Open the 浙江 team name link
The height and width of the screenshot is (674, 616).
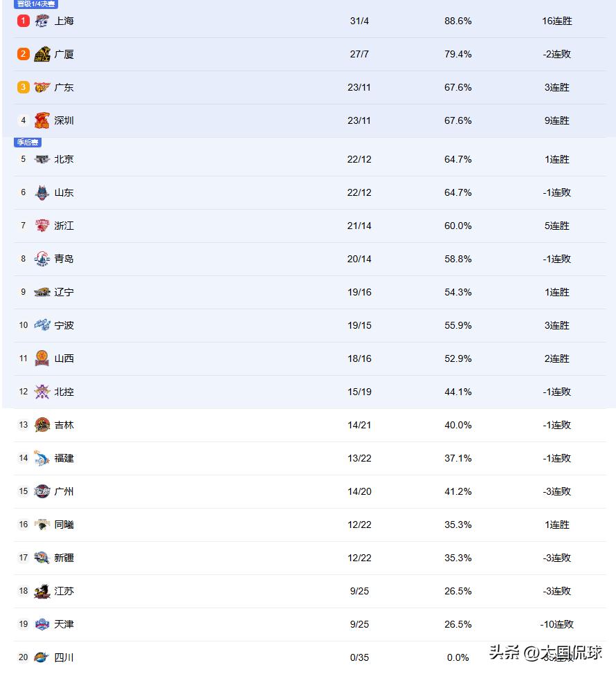click(64, 226)
